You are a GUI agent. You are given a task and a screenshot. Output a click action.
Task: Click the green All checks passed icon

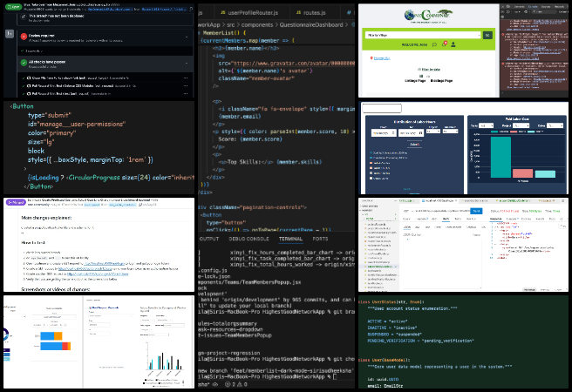coord(23,63)
